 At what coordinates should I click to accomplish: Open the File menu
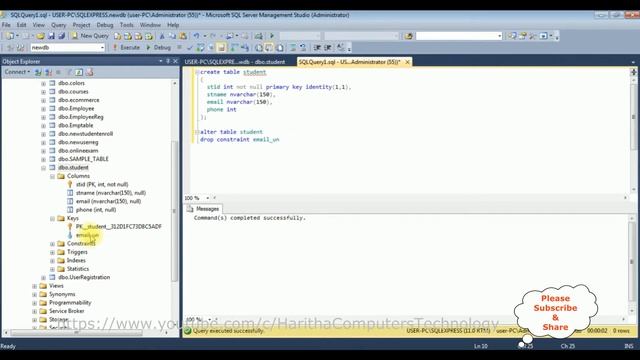point(6,25)
